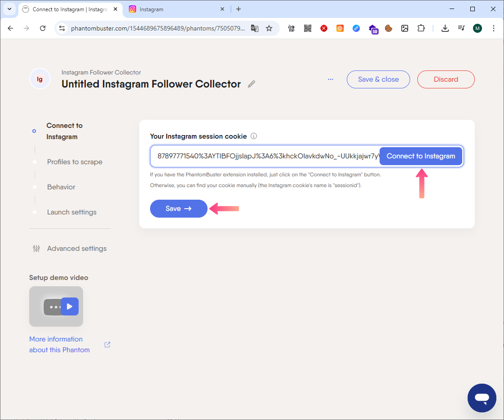Viewport: 504px width, 420px height.
Task: Click the find your cookie manually hint line
Action: click(x=256, y=185)
